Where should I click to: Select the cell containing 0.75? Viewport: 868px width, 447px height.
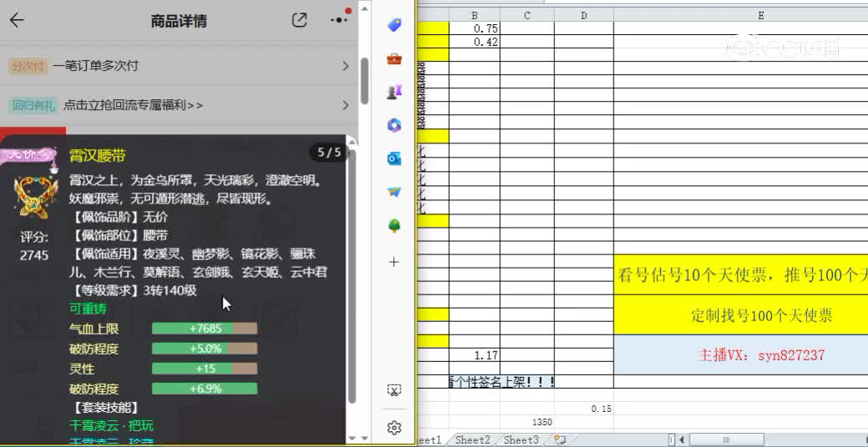click(x=474, y=28)
